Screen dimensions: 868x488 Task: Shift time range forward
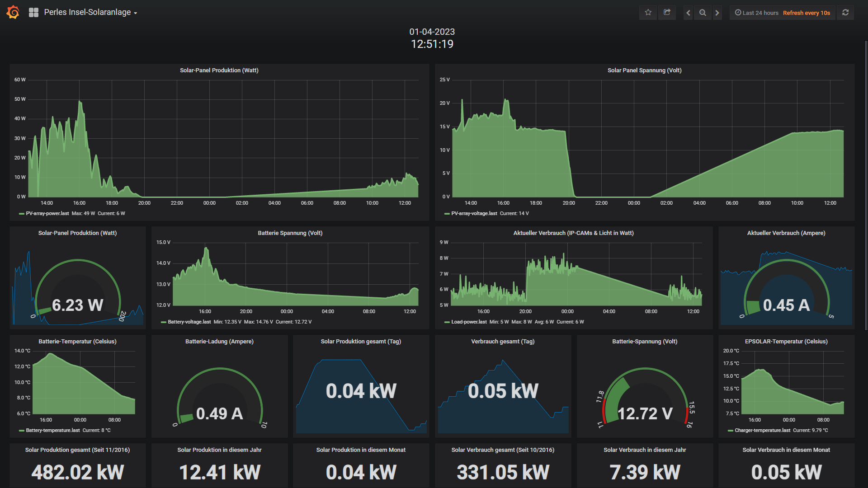point(717,13)
